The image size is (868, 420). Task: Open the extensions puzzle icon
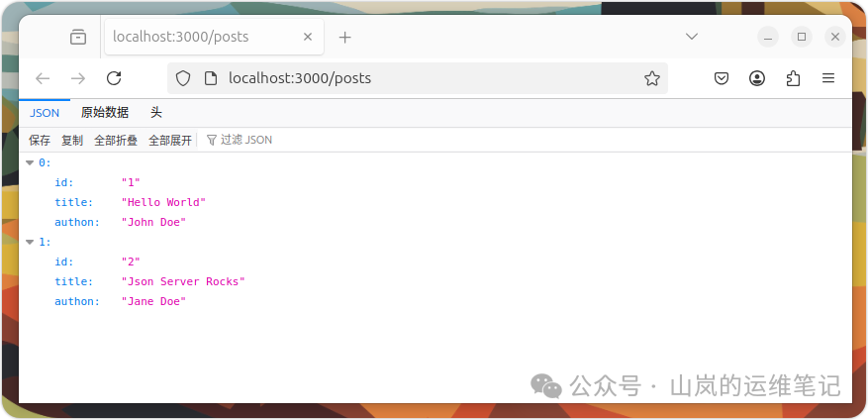(x=793, y=78)
